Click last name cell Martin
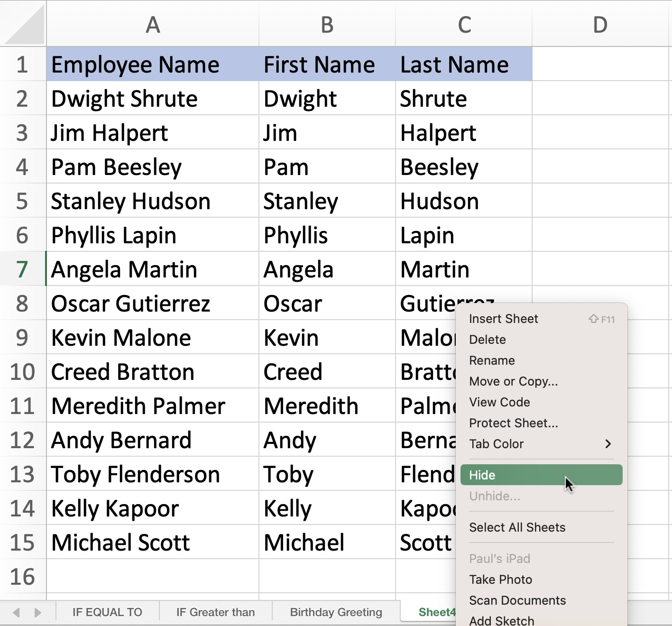The width and height of the screenshot is (672, 626). 464,269
